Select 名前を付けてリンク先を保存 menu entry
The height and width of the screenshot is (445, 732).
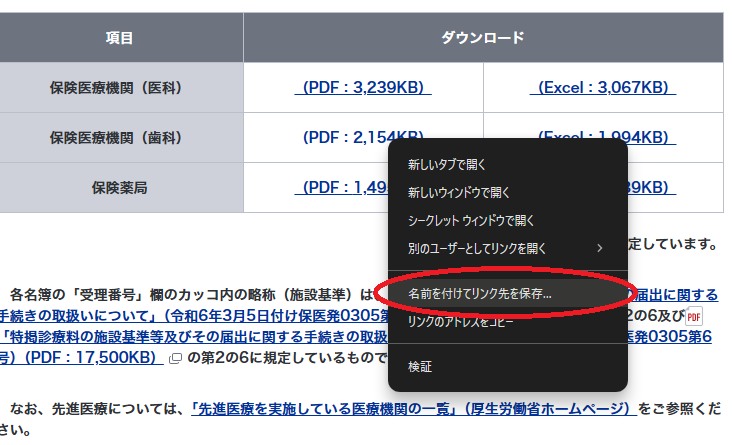click(479, 295)
